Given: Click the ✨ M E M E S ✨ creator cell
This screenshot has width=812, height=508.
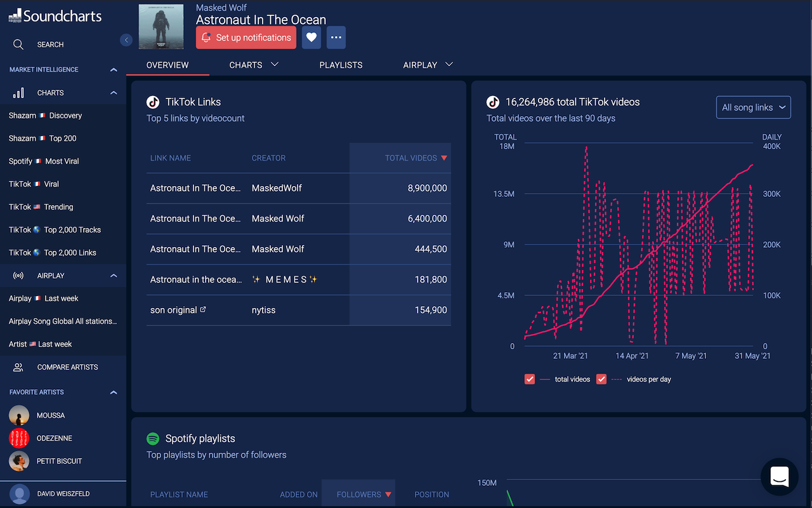Looking at the screenshot, I should [x=285, y=279].
